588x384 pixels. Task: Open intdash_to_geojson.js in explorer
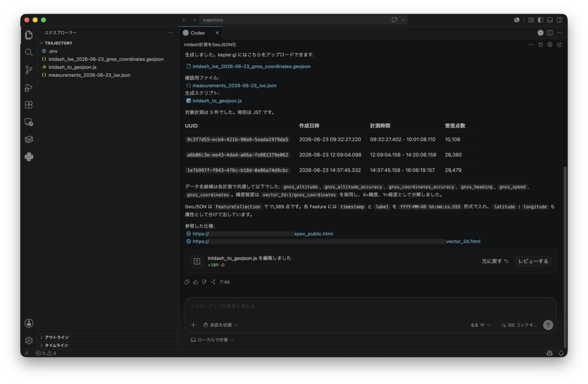(x=73, y=67)
